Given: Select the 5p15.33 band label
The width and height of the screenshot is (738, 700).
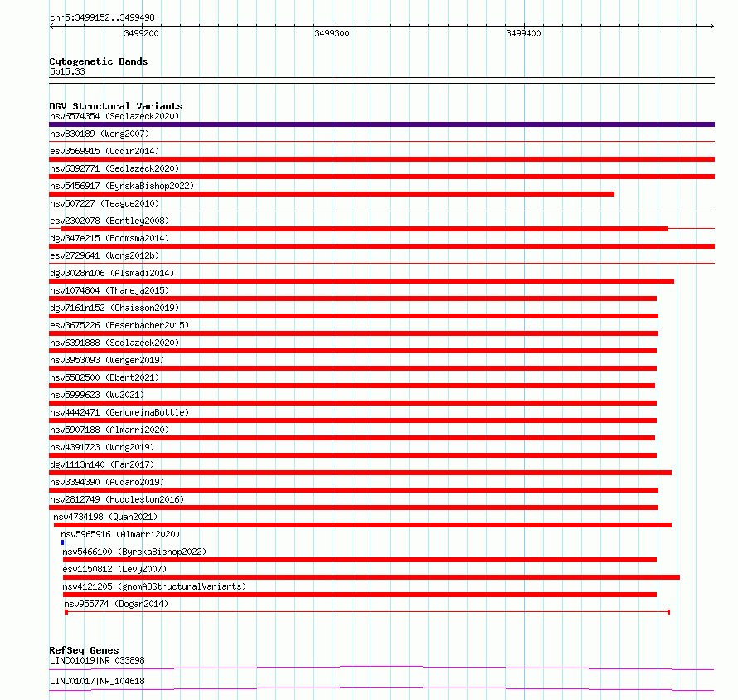Looking at the screenshot, I should coord(67,71).
